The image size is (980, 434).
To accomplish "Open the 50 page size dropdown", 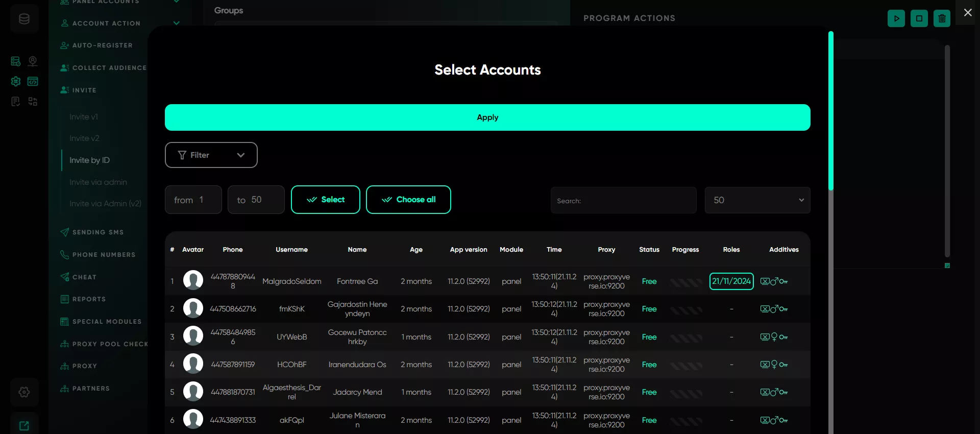I will click(757, 200).
